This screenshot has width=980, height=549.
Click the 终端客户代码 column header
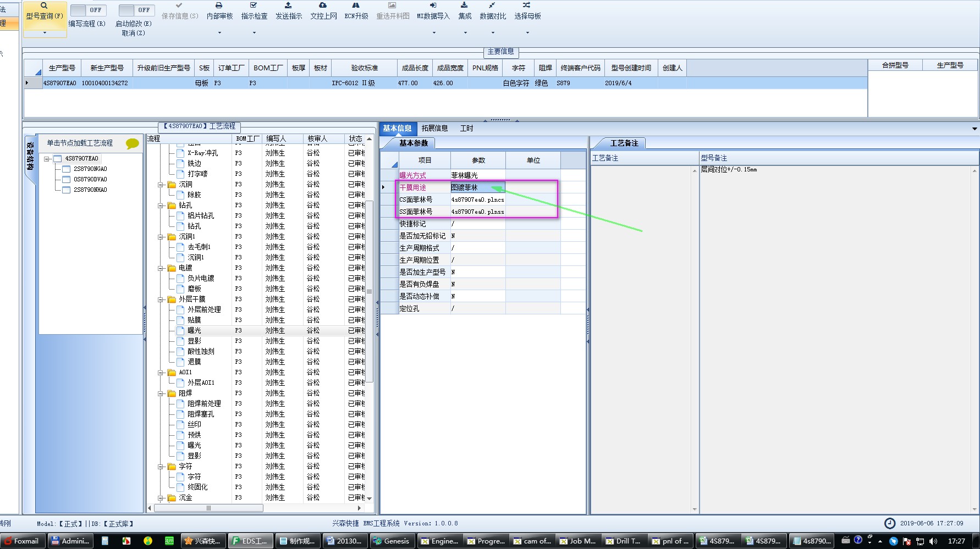(x=581, y=68)
